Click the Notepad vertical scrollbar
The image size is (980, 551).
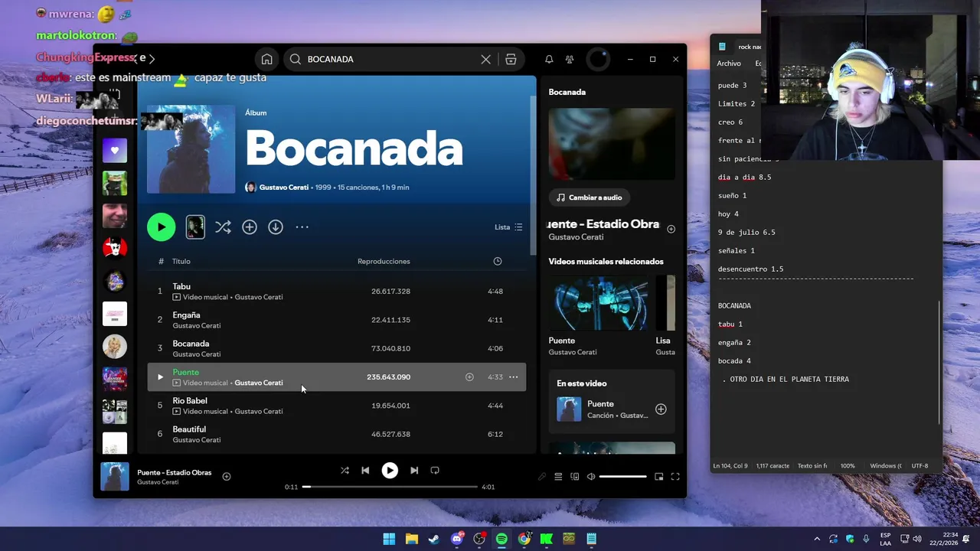(939, 362)
